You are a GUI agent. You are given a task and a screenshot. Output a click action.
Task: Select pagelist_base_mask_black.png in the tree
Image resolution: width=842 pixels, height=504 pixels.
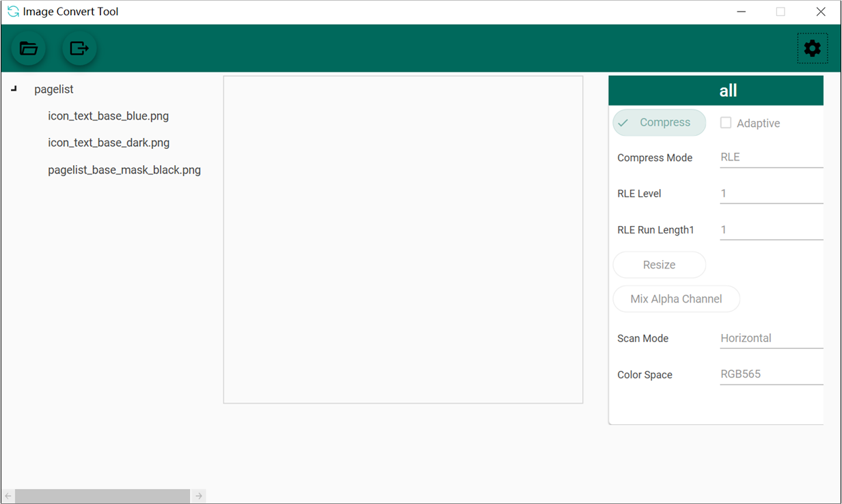124,170
